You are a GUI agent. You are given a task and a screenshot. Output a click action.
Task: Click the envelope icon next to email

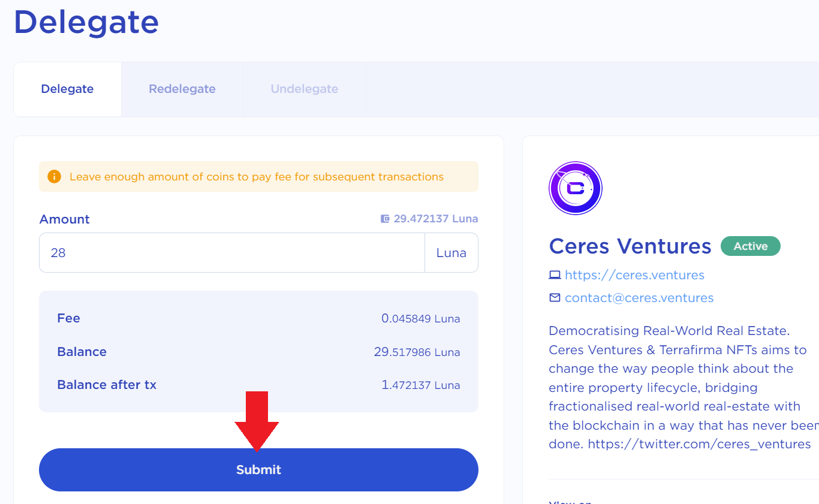pos(555,298)
